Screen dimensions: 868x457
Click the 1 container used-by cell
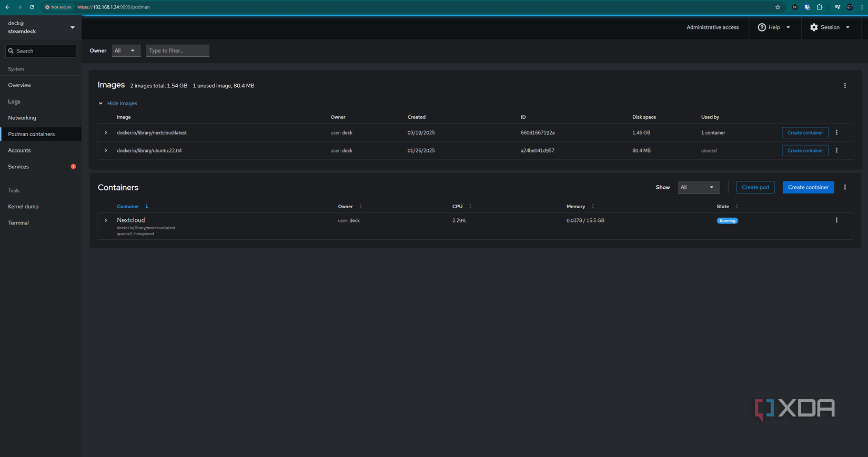pos(713,133)
